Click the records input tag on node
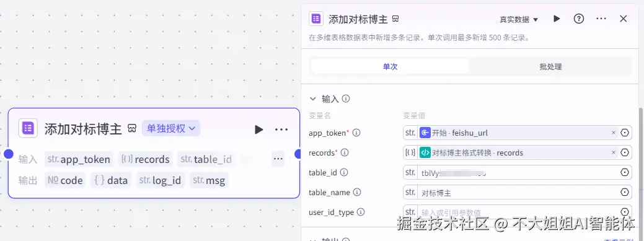 146,159
